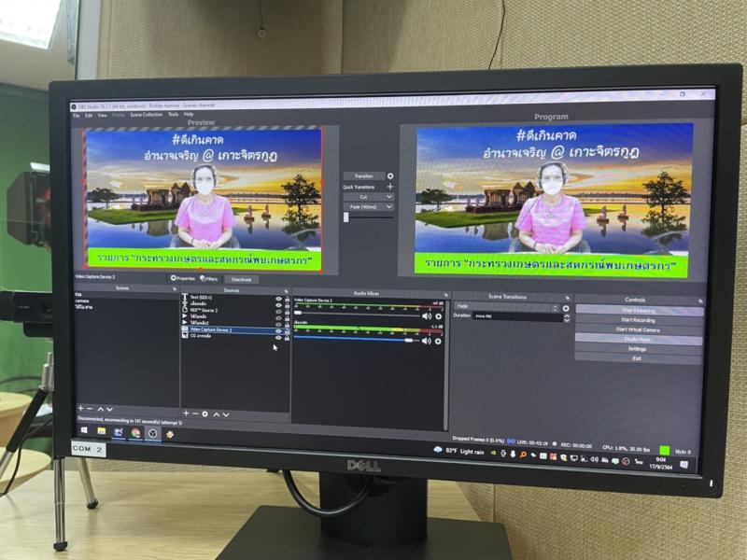The width and height of the screenshot is (747, 560).
Task: Undock the Audio Mixer panel using its header icon
Action: pyautogui.click(x=445, y=295)
